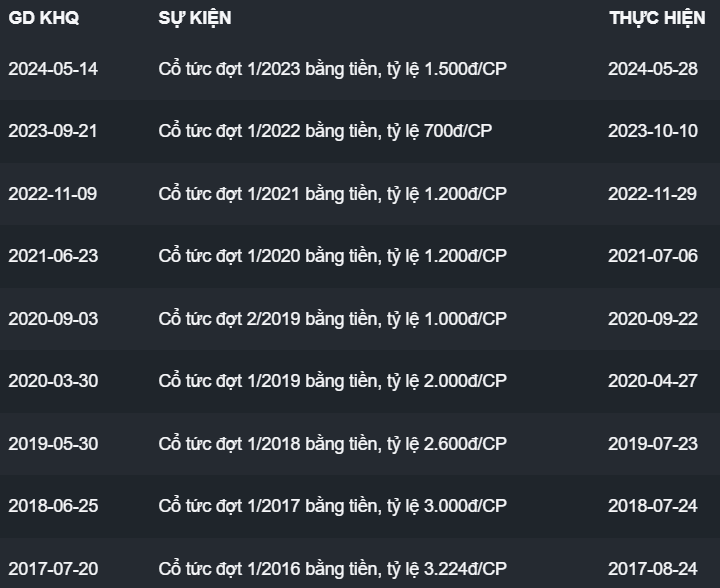
Task: Select the 2020-03-30 ex-dividend date
Action: [53, 381]
